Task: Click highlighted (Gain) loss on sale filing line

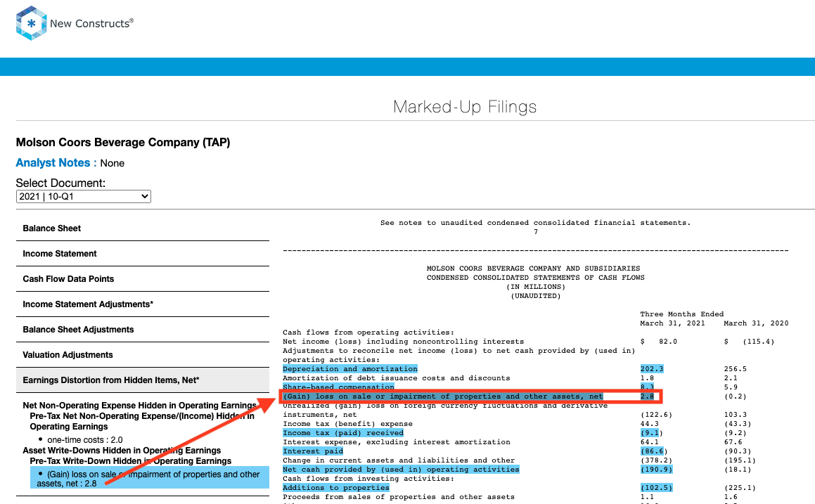Action: 443,396
